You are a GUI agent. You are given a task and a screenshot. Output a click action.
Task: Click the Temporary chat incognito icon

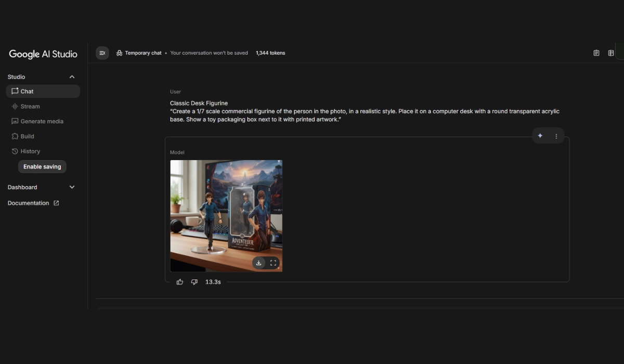pyautogui.click(x=119, y=53)
